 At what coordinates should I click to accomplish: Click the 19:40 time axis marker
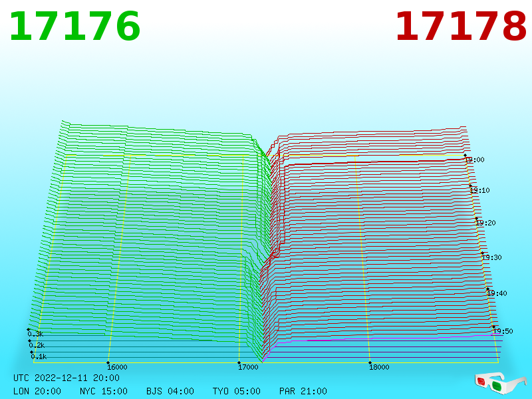(x=497, y=293)
